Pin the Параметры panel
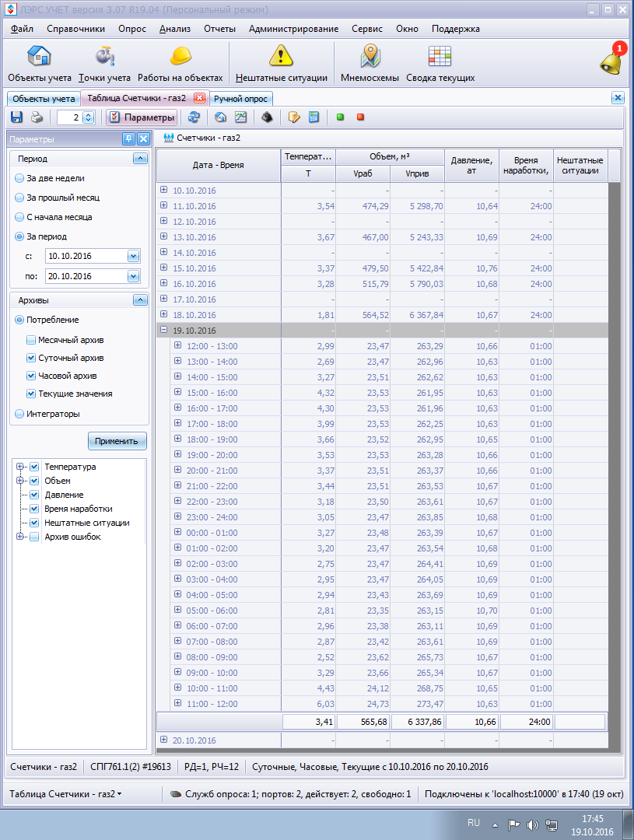The height and width of the screenshot is (840, 634). coord(128,139)
